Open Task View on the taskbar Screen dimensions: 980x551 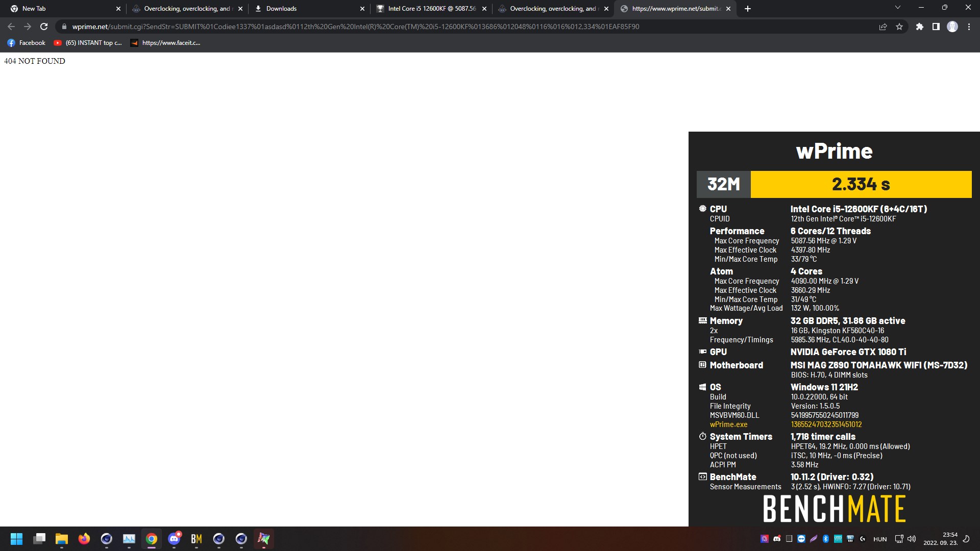pyautogui.click(x=39, y=539)
